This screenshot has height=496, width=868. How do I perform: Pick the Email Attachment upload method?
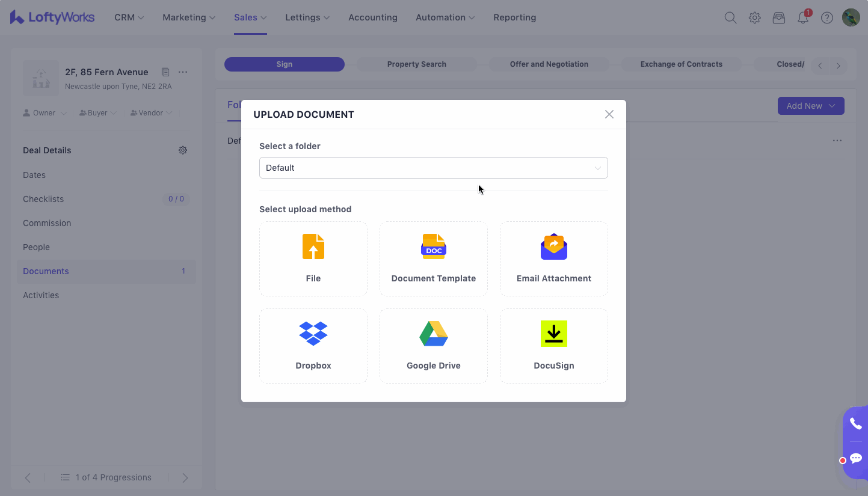[553, 259]
